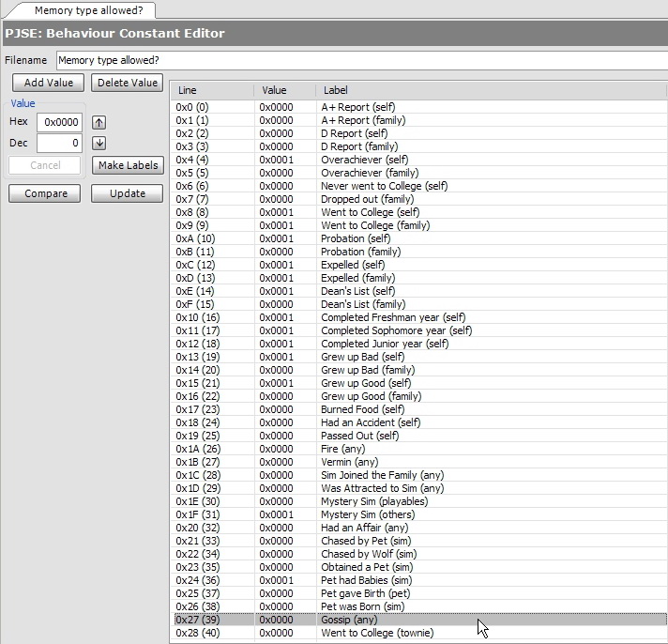Image resolution: width=668 pixels, height=644 pixels.
Task: Click the Add Value button
Action: click(x=47, y=83)
